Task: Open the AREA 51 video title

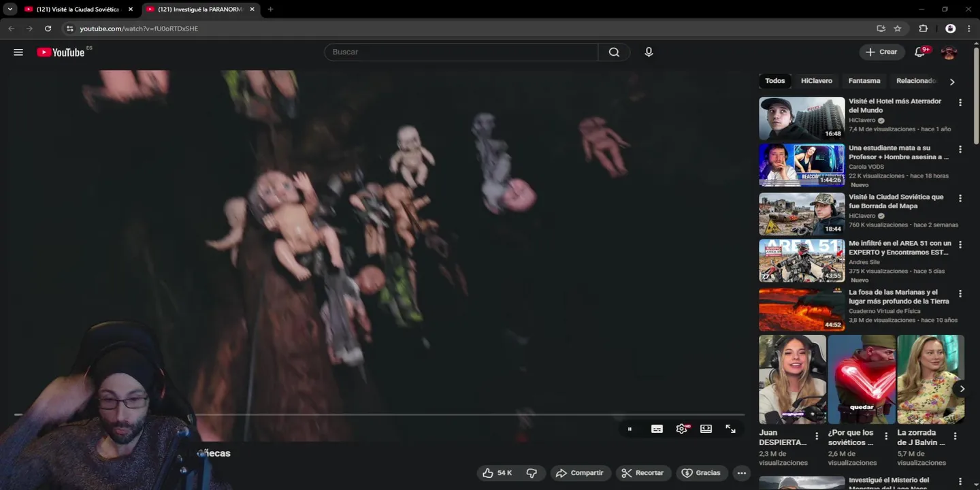Action: click(900, 248)
